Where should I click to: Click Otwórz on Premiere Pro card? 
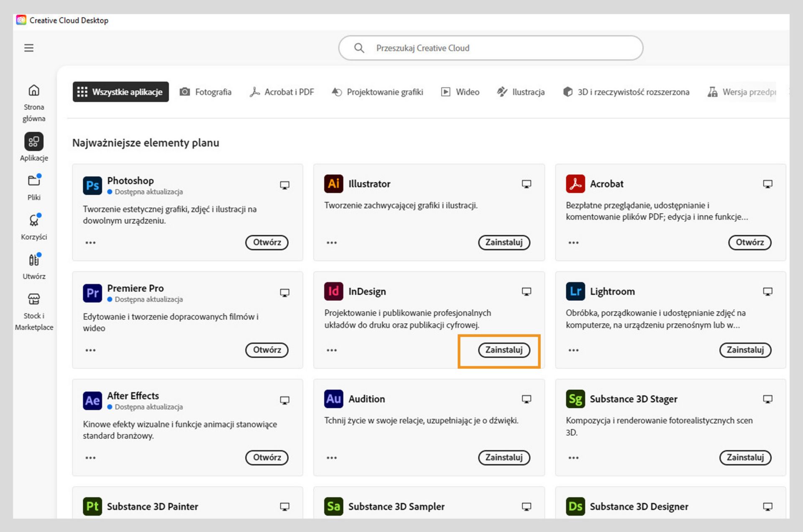pos(267,350)
